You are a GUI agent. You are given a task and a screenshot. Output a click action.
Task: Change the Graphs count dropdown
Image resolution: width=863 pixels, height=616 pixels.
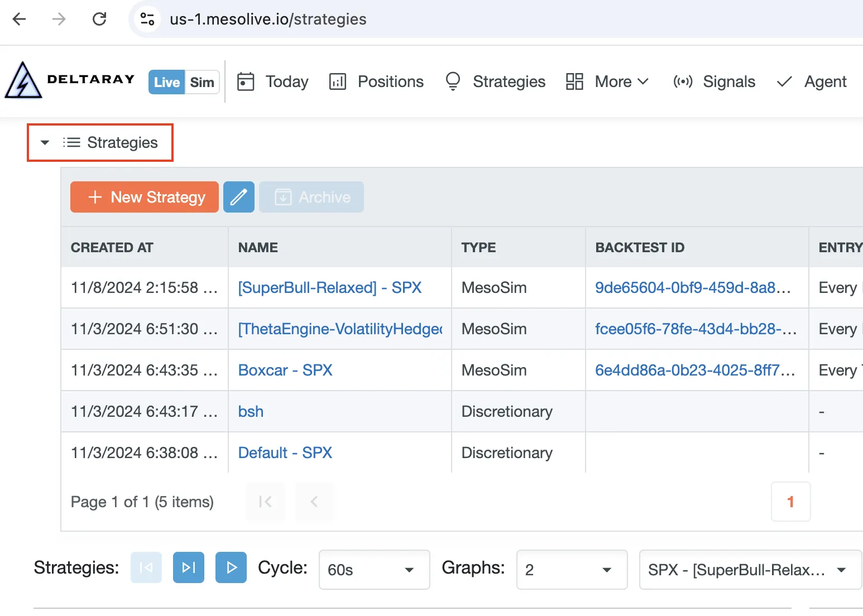[571, 570]
